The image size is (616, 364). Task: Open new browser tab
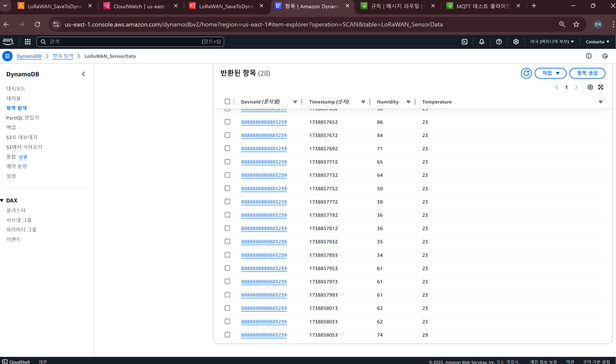click(534, 6)
